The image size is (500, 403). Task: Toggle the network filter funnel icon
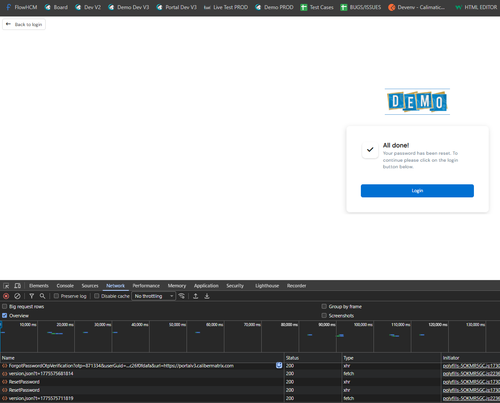tap(32, 296)
